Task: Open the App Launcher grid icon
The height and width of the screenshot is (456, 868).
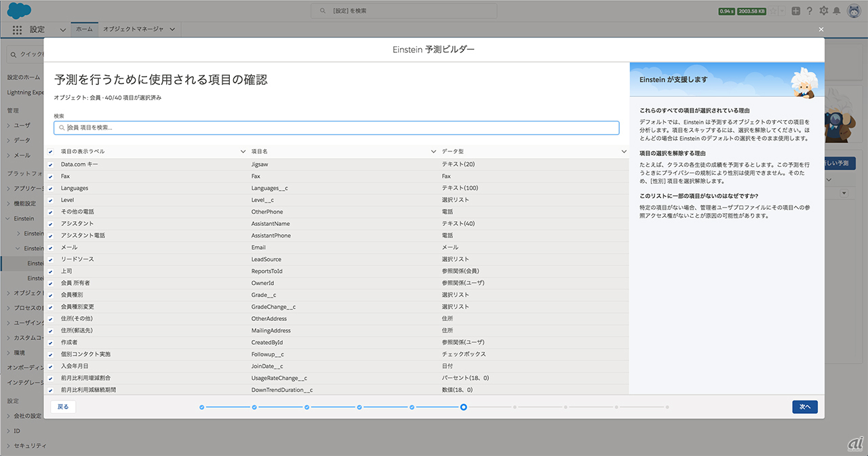Action: [x=17, y=30]
